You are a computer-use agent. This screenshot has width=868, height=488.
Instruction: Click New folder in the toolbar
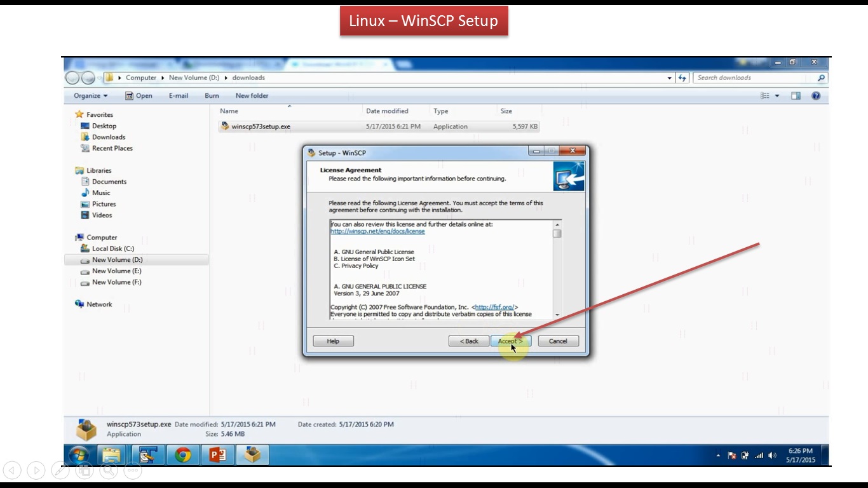click(252, 96)
